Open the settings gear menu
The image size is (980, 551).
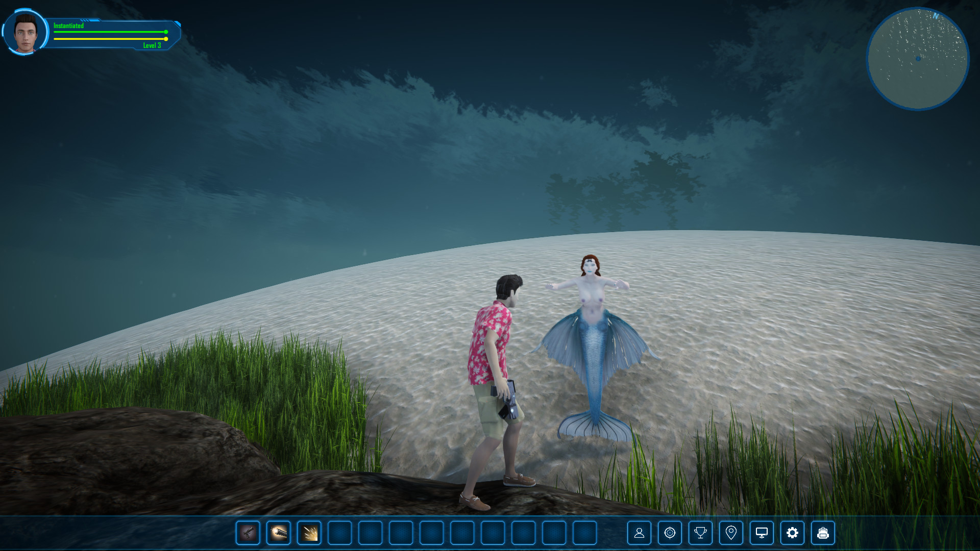[x=792, y=533]
